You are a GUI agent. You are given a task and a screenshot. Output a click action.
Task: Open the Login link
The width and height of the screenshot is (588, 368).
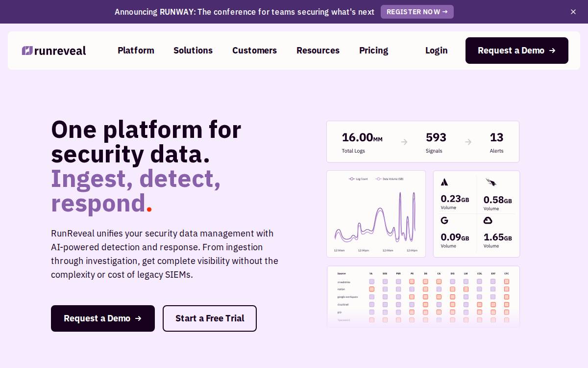(x=436, y=51)
